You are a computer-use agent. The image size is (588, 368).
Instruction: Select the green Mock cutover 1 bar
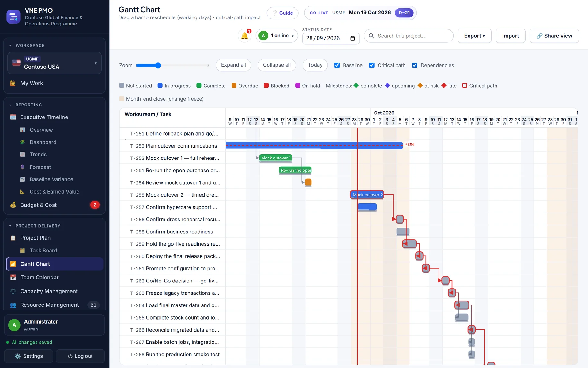(x=275, y=158)
